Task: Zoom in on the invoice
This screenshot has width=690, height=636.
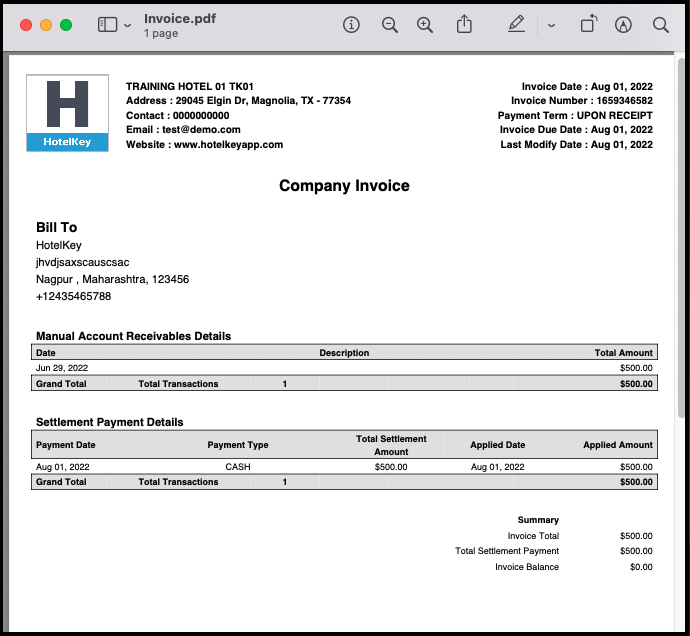Action: coord(425,25)
